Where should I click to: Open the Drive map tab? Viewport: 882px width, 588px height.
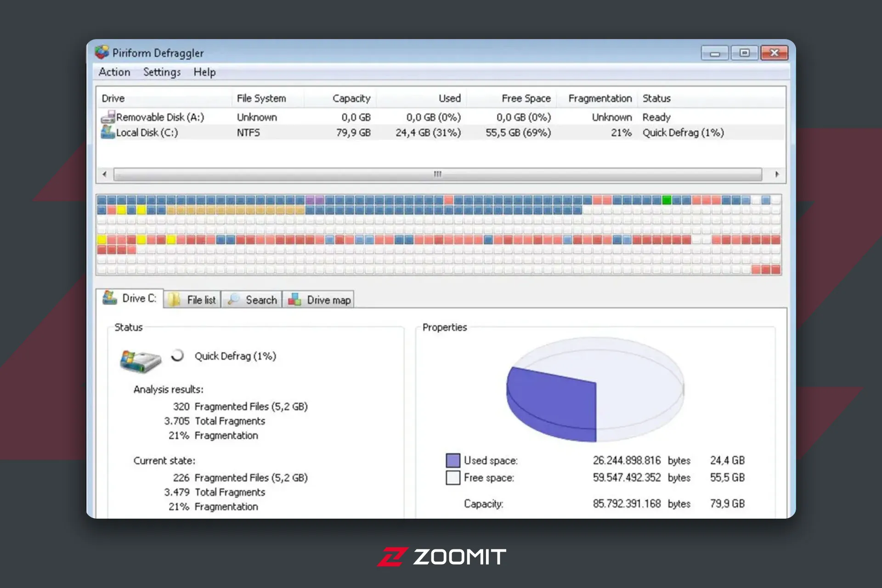[318, 300]
